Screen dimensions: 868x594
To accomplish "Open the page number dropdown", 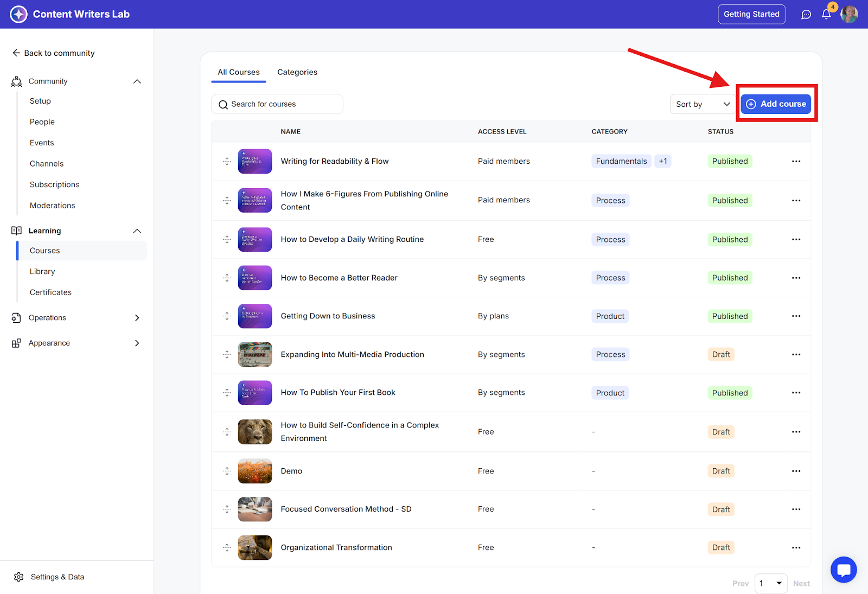I will (771, 583).
